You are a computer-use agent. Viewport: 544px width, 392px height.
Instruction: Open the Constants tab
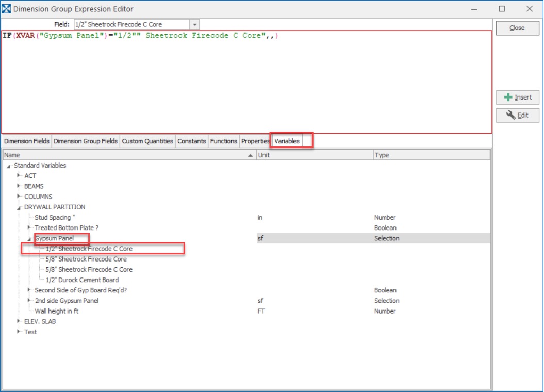pos(191,141)
